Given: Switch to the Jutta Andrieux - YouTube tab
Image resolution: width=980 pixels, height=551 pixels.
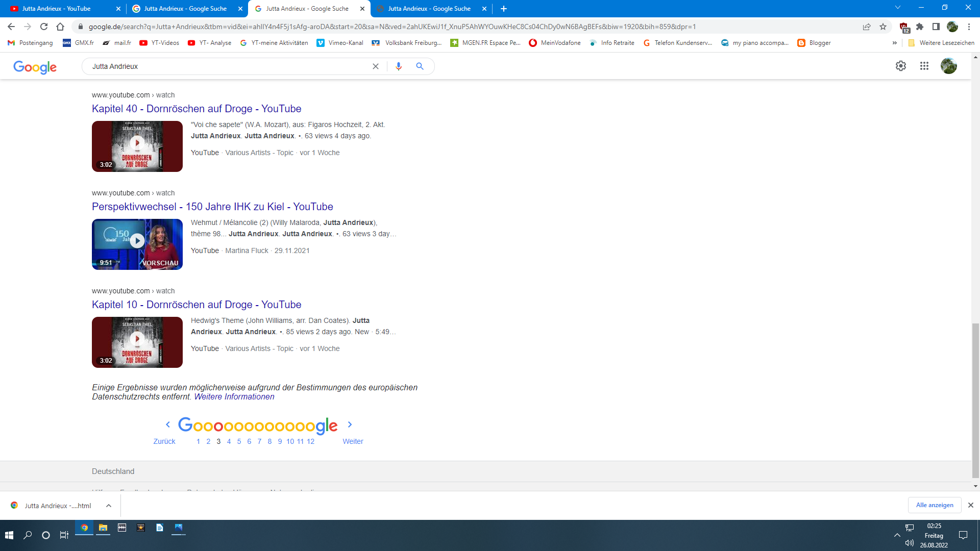Looking at the screenshot, I should point(56,9).
